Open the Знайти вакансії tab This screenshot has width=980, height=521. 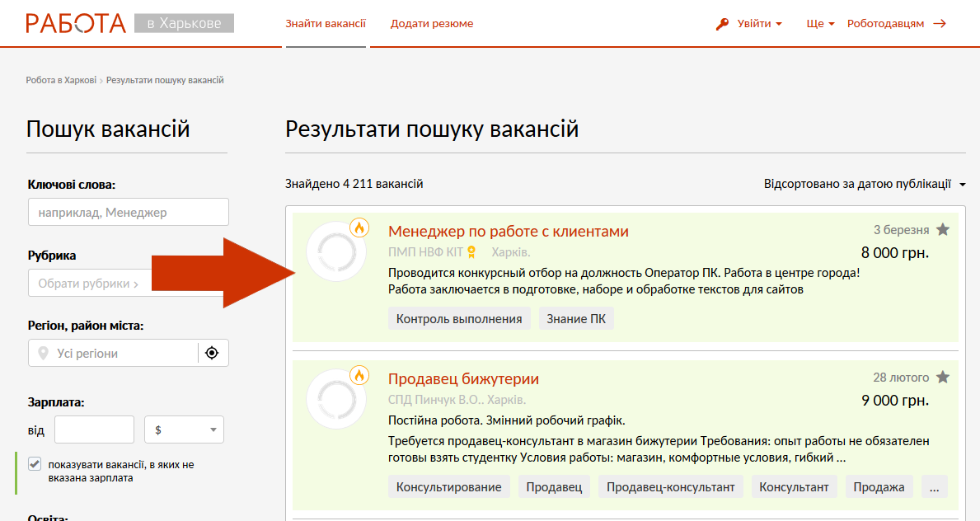click(x=326, y=24)
